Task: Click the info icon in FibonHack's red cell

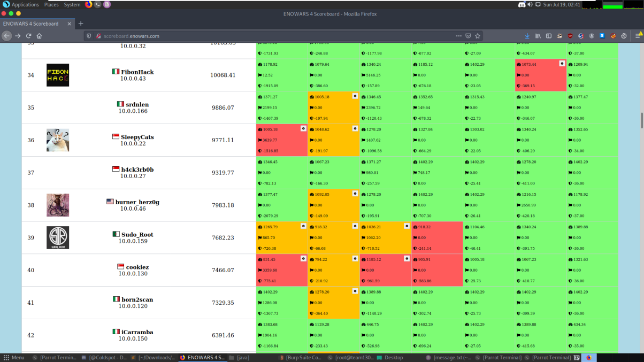Action: (x=562, y=64)
